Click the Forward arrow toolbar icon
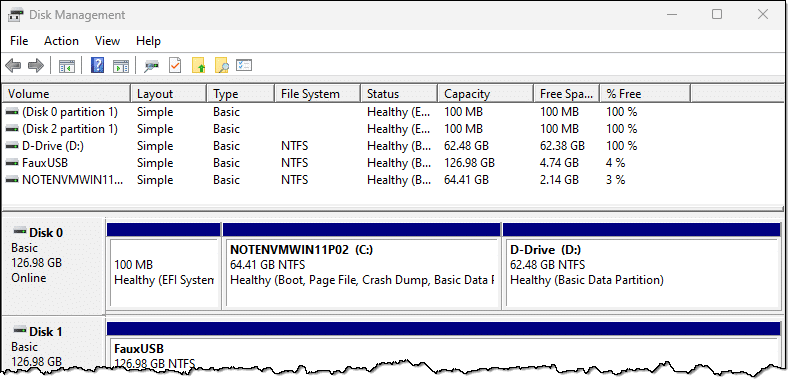The height and width of the screenshot is (384, 791). tap(36, 66)
